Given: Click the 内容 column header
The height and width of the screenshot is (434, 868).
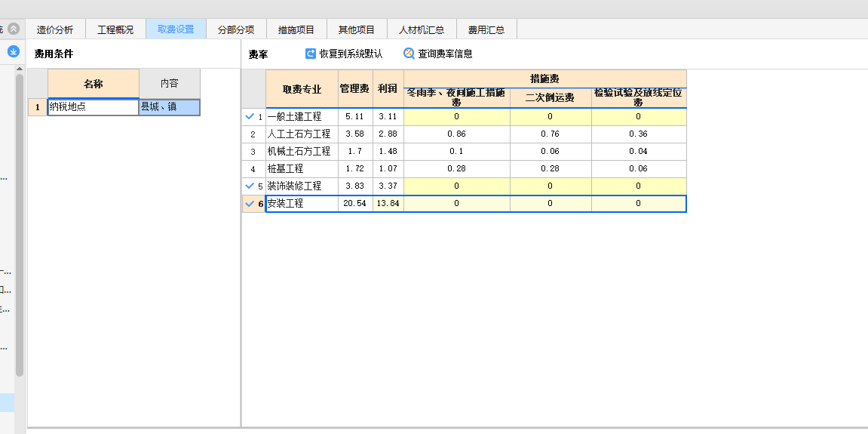Looking at the screenshot, I should pos(170,84).
